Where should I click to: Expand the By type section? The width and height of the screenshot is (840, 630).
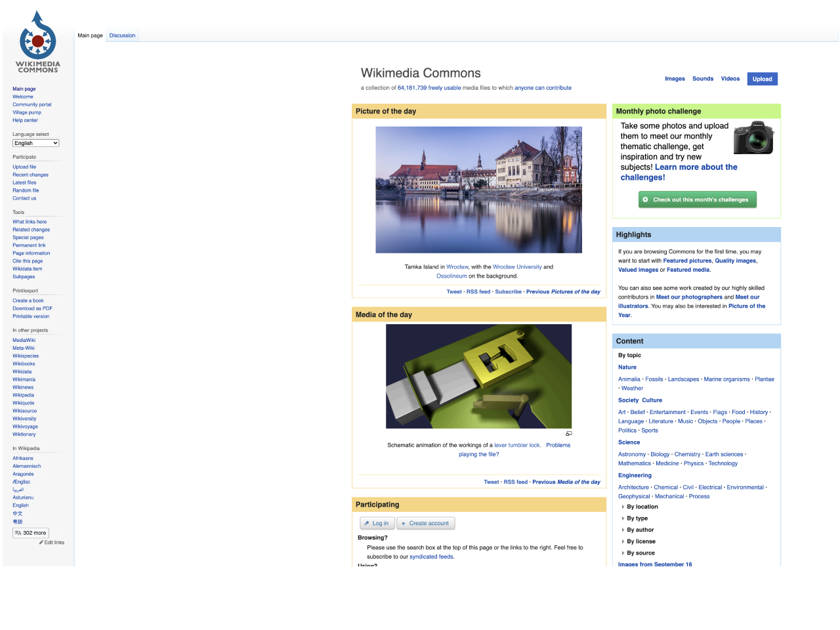637,518
